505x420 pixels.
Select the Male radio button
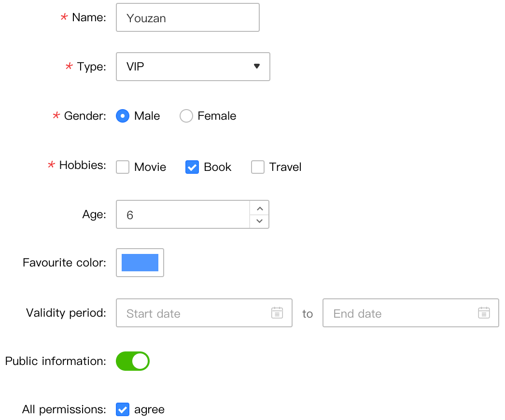click(x=123, y=116)
